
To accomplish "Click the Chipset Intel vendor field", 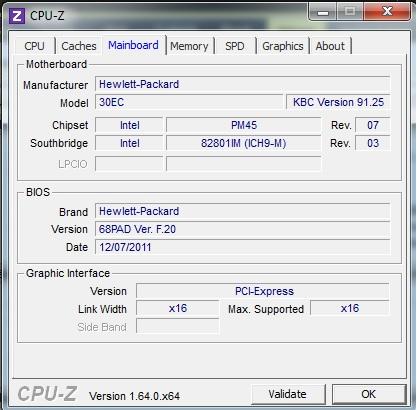I will [x=129, y=125].
